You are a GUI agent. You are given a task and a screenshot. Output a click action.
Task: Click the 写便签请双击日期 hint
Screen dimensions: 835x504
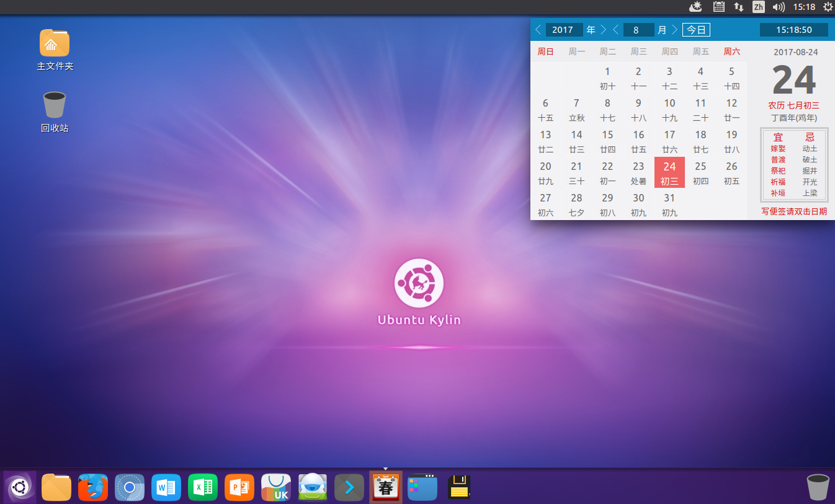tap(794, 211)
